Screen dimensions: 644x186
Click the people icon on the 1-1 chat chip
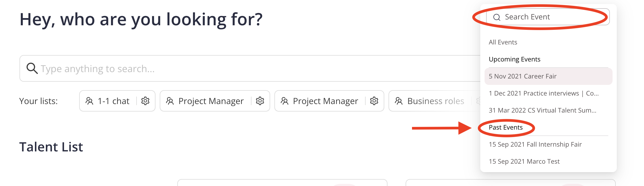pos(89,101)
